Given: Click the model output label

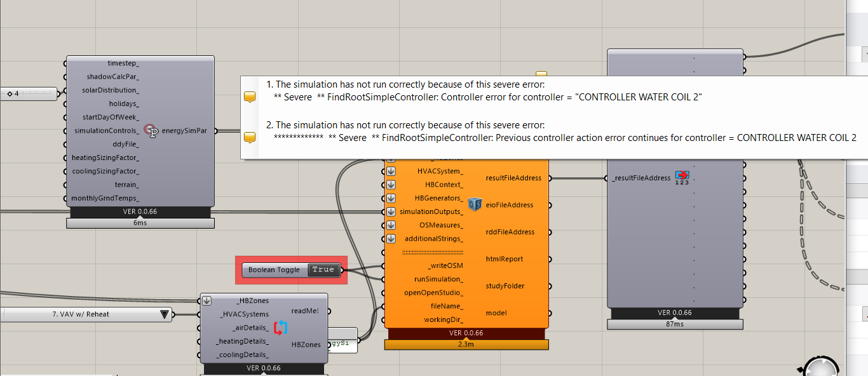Looking at the screenshot, I should point(496,312).
